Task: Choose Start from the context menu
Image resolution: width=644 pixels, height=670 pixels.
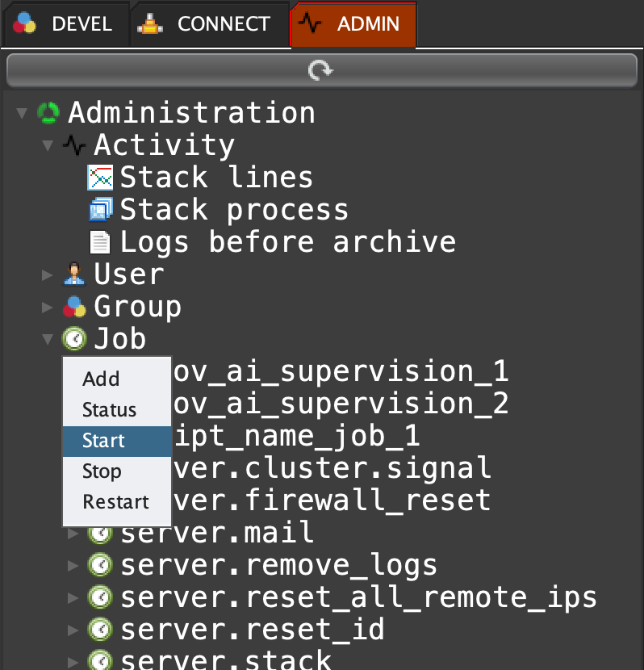Action: pos(103,441)
